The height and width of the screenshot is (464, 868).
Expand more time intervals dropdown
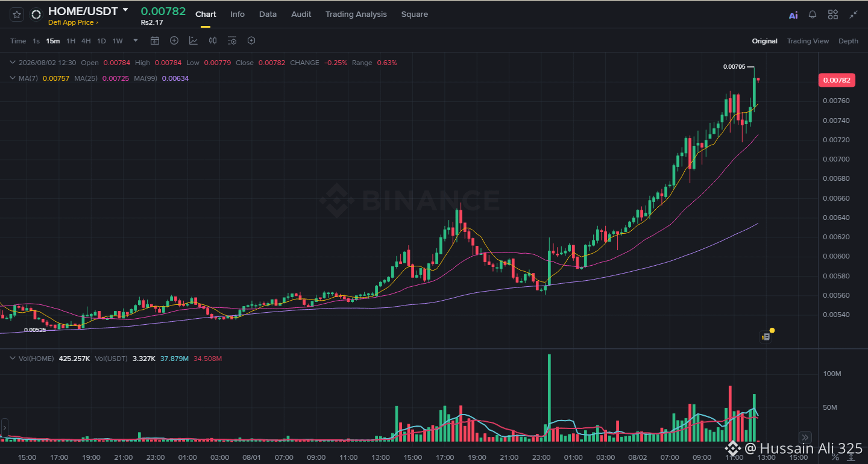[136, 41]
